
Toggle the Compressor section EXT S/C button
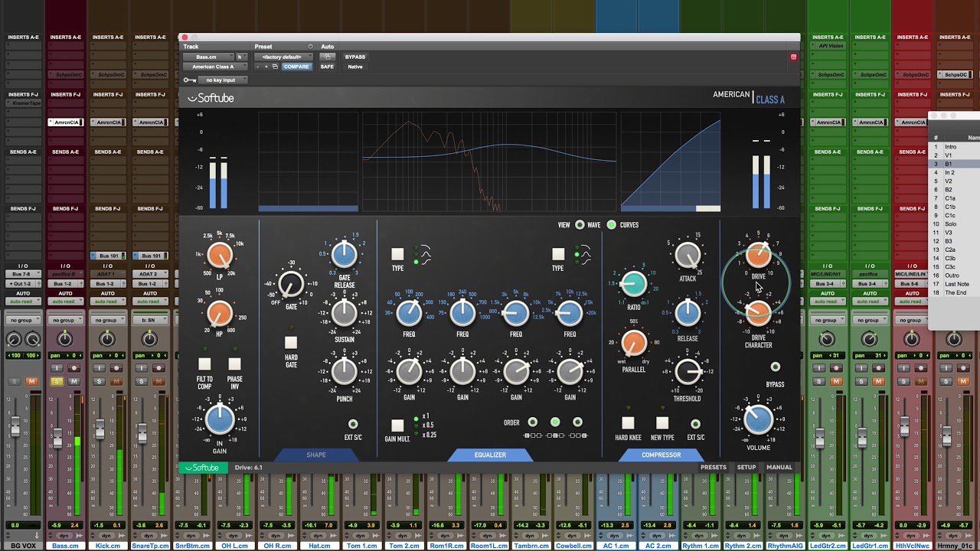tap(695, 424)
